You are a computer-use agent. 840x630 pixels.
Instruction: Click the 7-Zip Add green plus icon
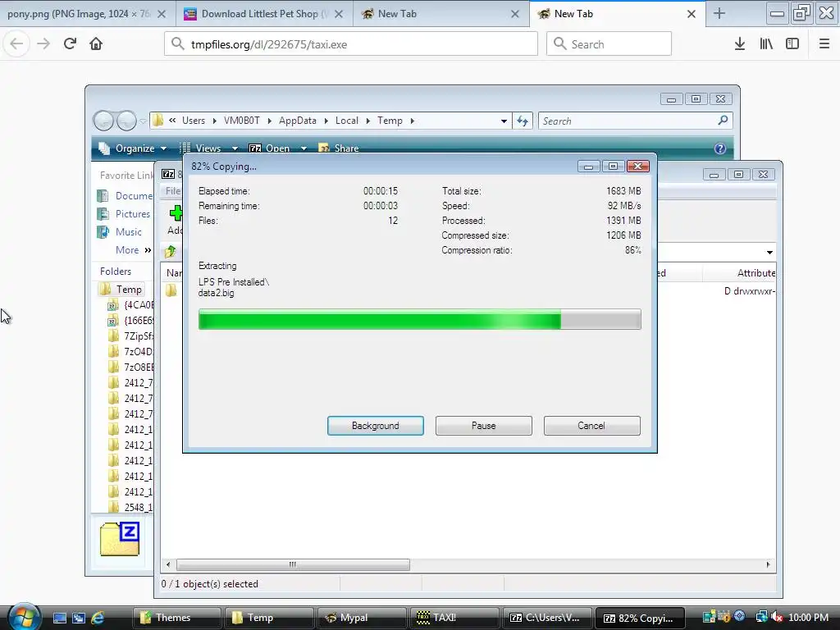coord(175,214)
